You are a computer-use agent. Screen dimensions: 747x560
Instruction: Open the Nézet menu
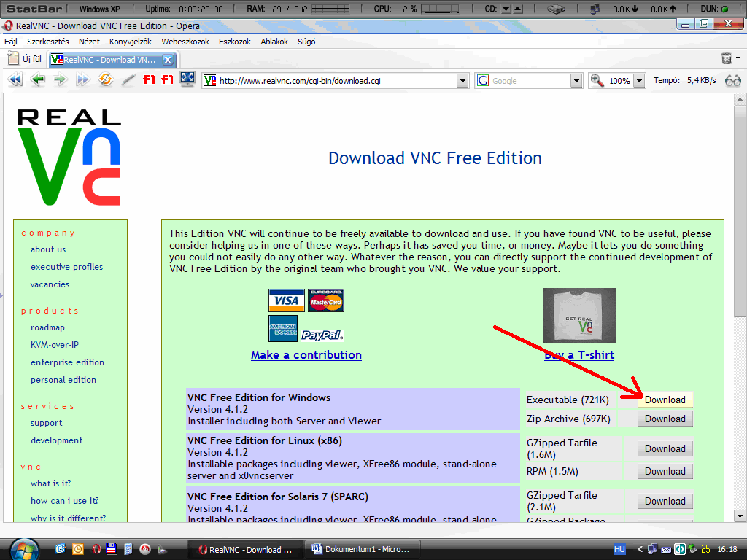coord(89,42)
